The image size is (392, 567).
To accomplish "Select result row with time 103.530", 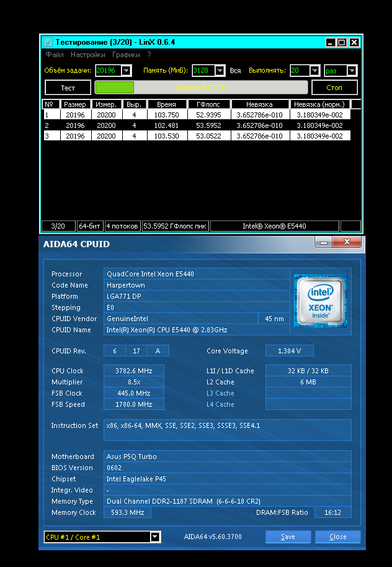I will (197, 136).
